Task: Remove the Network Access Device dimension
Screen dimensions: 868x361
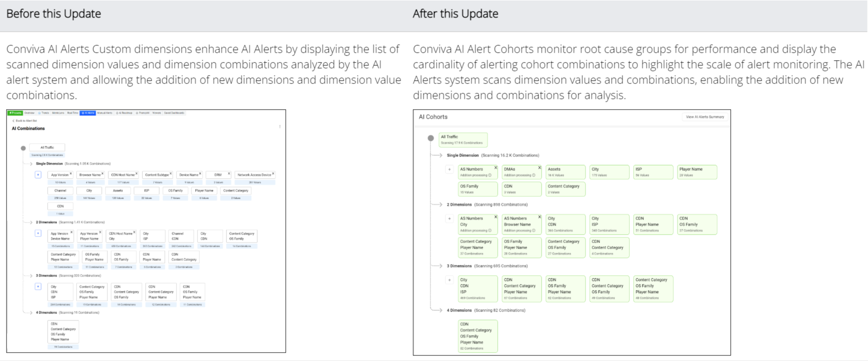Action: coord(273,174)
